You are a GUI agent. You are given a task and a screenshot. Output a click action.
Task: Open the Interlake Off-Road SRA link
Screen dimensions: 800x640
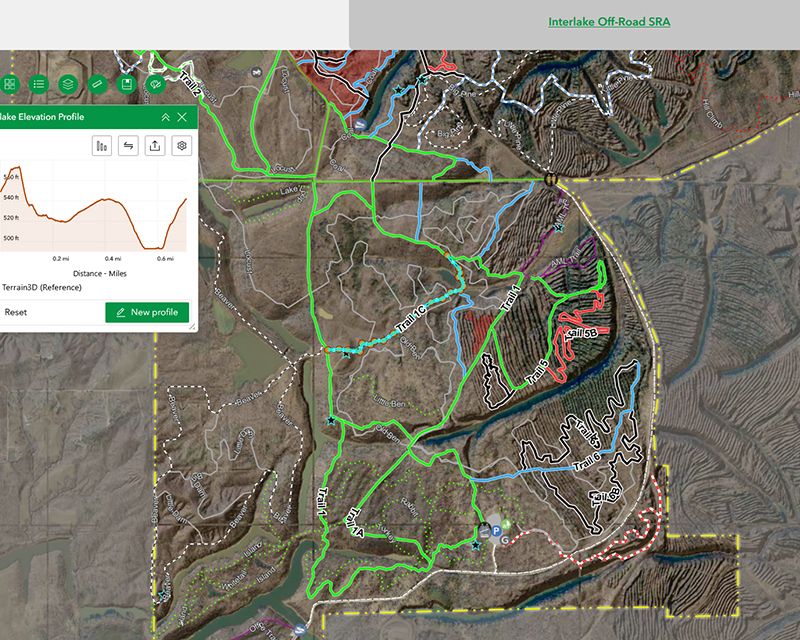click(609, 22)
